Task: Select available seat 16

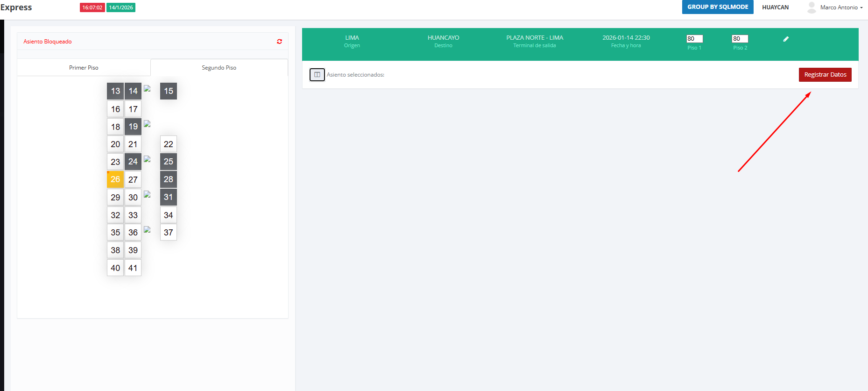Action: pyautogui.click(x=115, y=109)
